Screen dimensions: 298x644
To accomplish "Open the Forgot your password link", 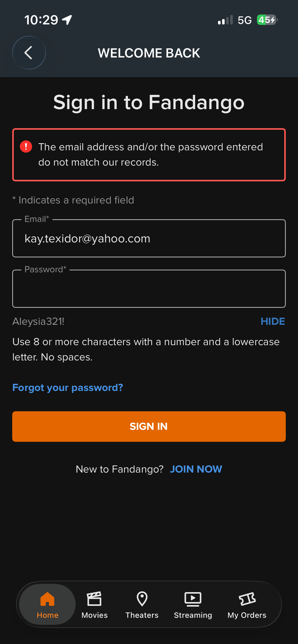I will tap(68, 388).
